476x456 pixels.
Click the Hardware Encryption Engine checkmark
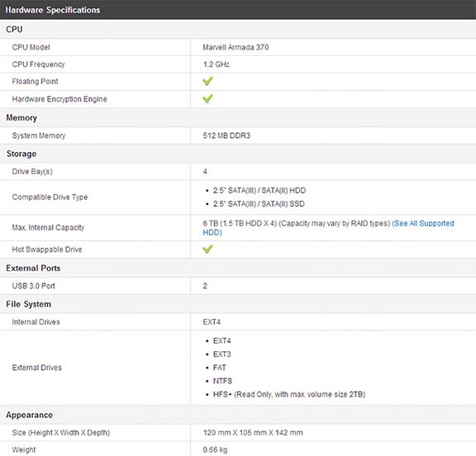pos(207,99)
